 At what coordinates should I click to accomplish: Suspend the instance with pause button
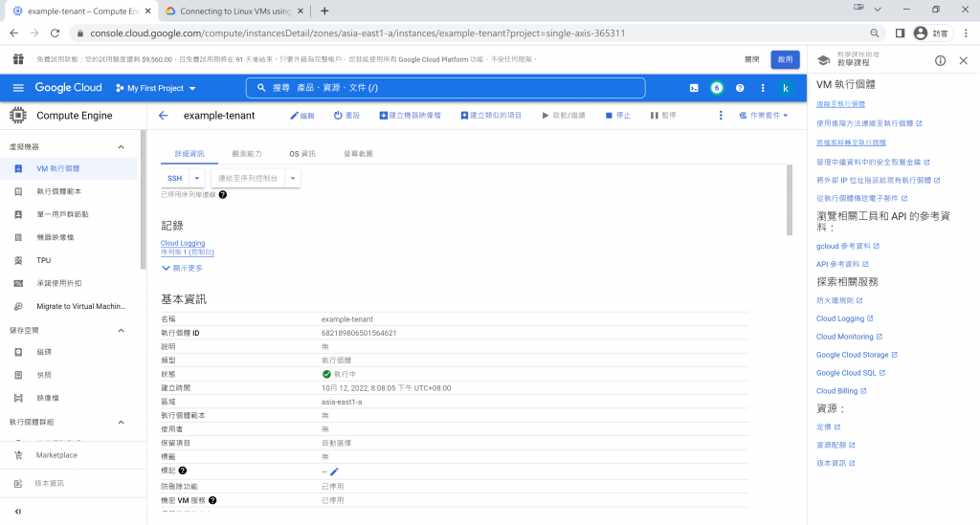663,116
